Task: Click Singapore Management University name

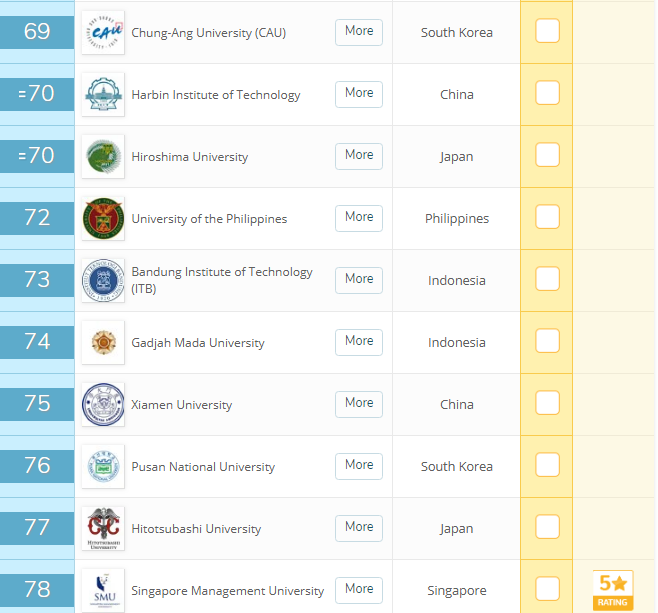Action: [227, 591]
